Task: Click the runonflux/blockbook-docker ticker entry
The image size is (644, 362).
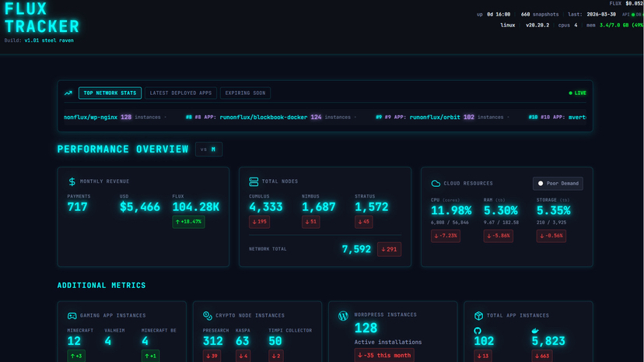Action: [x=264, y=117]
